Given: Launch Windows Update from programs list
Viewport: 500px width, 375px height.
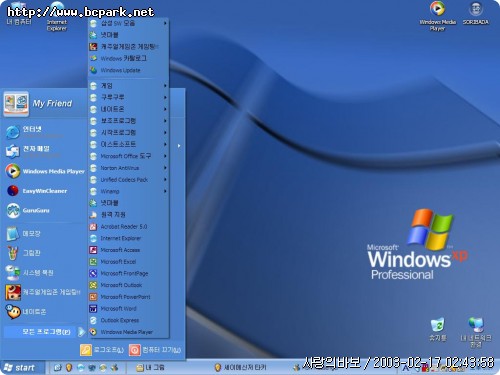Looking at the screenshot, I should point(128,70).
